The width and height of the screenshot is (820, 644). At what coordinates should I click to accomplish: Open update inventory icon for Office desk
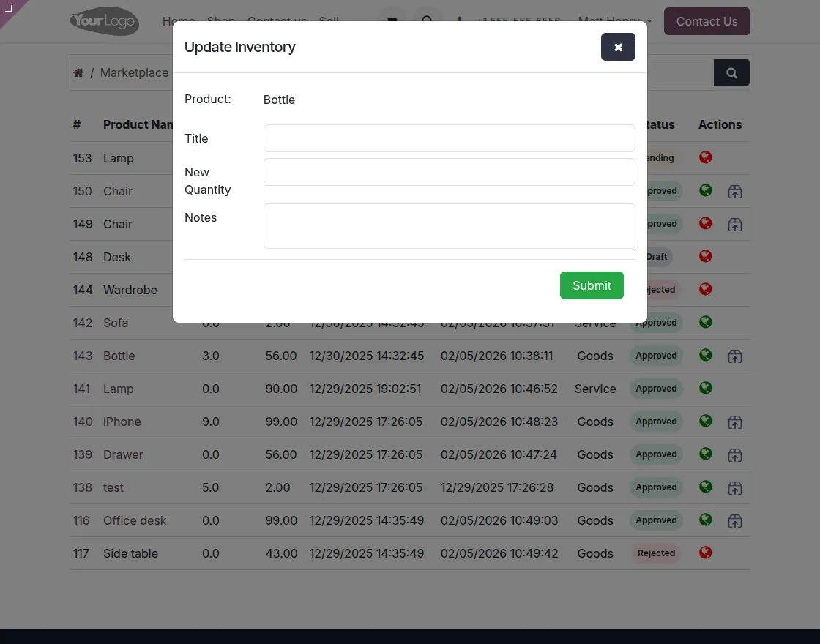coord(735,521)
